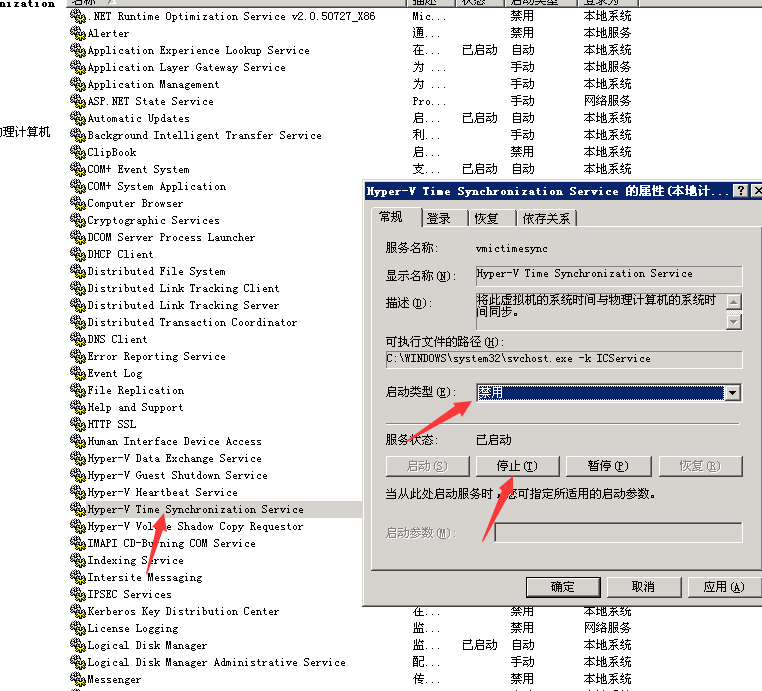Viewport: 762px width, 691px height.
Task: Click the License Logging service icon
Action: coord(78,628)
